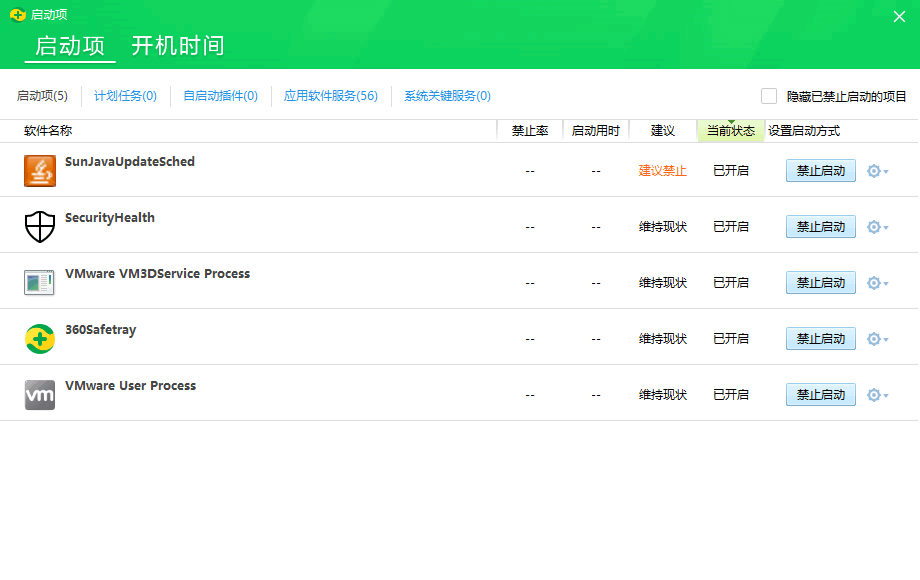
Task: Open the gear settings for SunJavaUpdateSched
Action: 873,170
